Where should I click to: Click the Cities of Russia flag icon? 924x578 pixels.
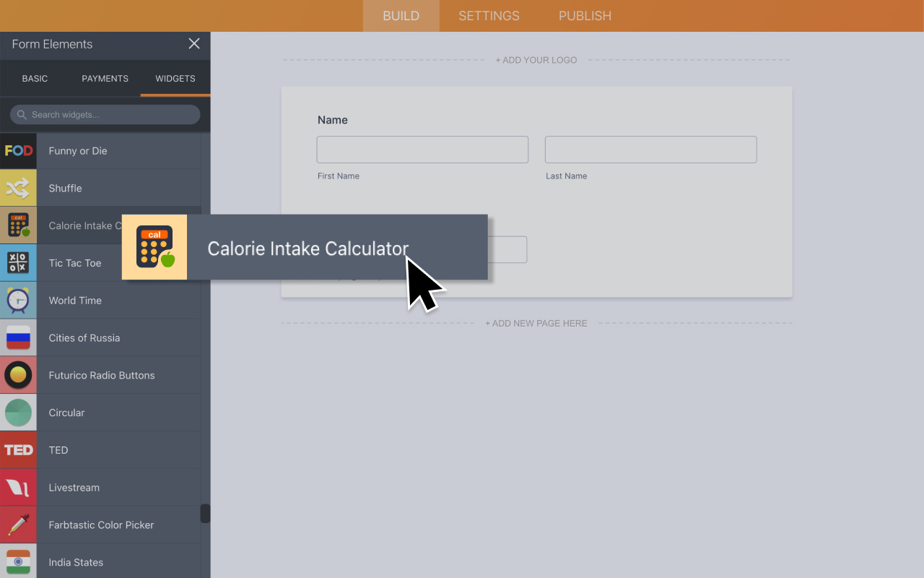tap(18, 337)
